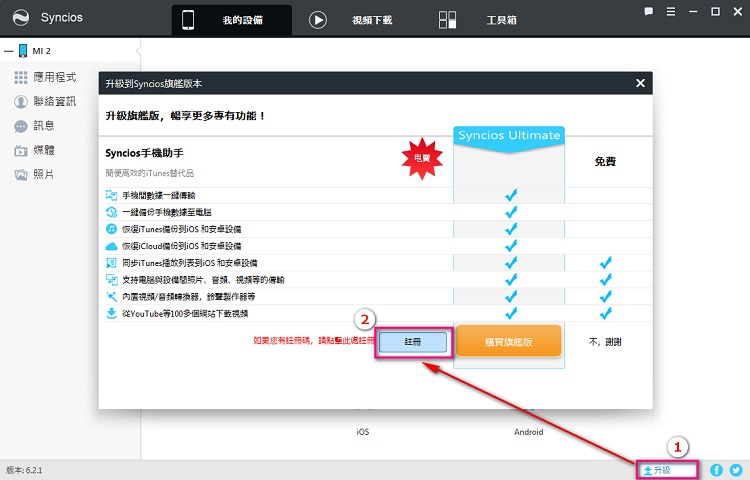Click the message bubble icon in the sidebar
Viewport: 750px width, 480px height.
click(21, 127)
